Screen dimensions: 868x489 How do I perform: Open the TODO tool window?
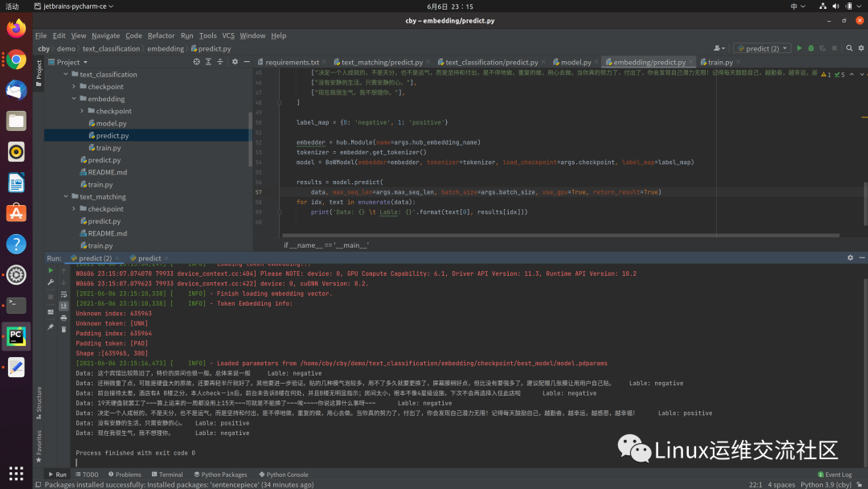pyautogui.click(x=87, y=475)
